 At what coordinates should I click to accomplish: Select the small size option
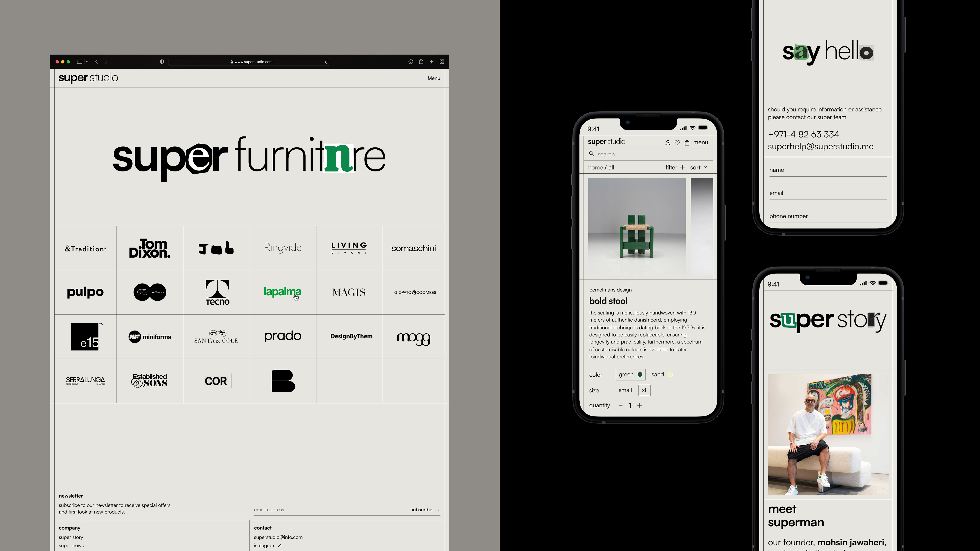(x=625, y=390)
